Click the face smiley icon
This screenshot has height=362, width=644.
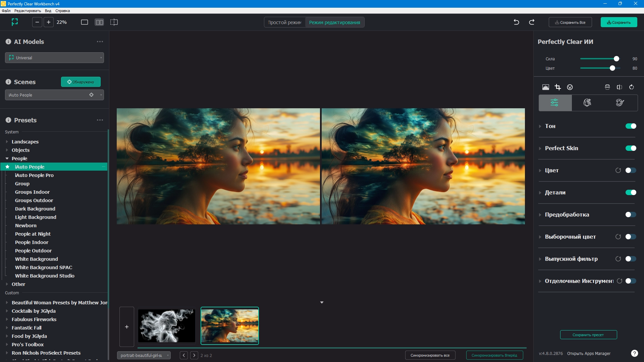[x=570, y=87]
